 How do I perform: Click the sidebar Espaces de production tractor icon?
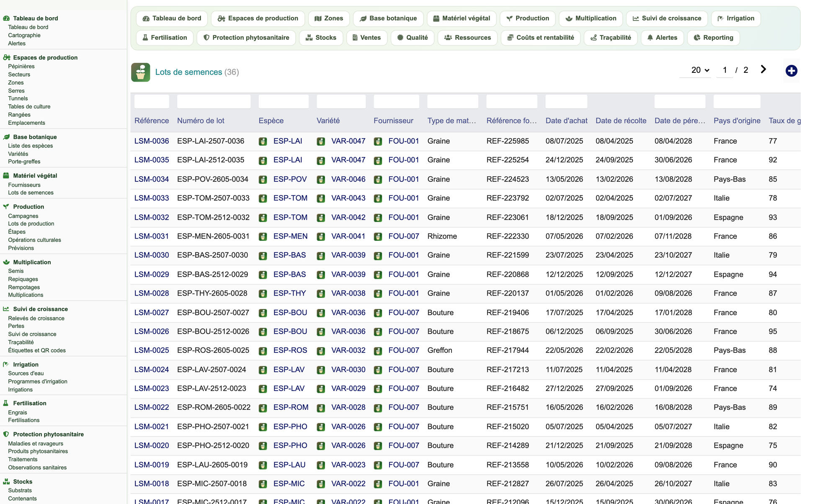click(x=6, y=57)
